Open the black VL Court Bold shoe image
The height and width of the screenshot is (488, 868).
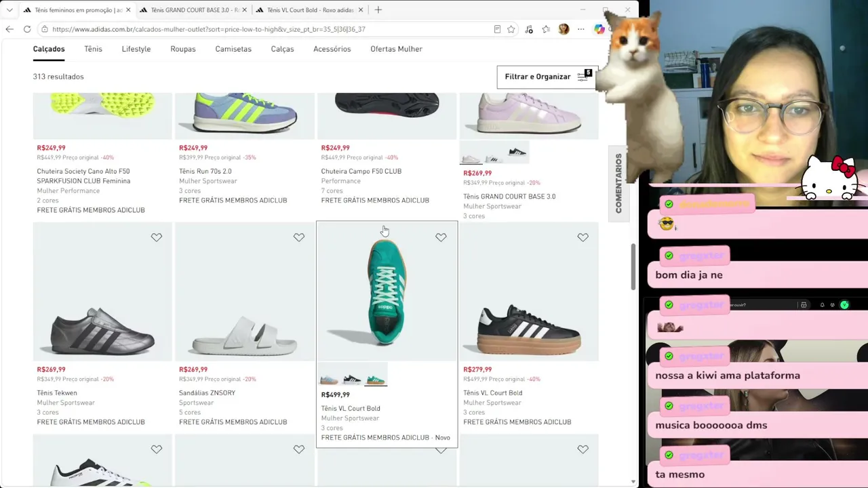529,292
